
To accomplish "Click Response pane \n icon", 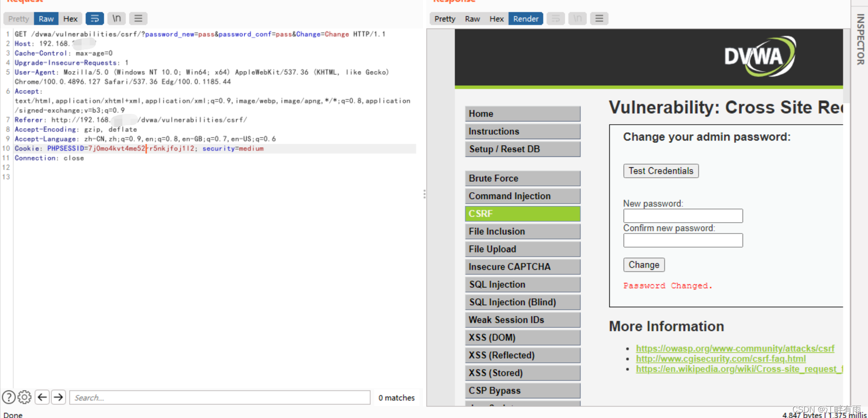I will 577,19.
